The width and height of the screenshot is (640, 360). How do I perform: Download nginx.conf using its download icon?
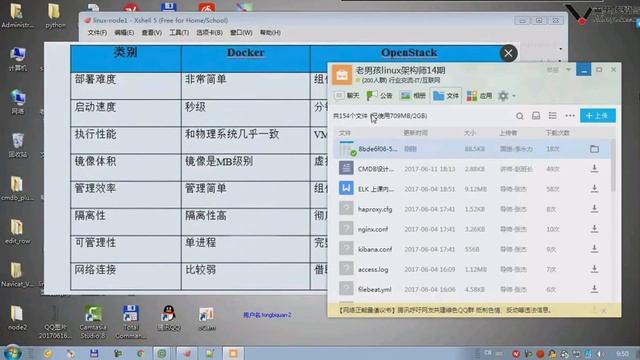click(594, 228)
